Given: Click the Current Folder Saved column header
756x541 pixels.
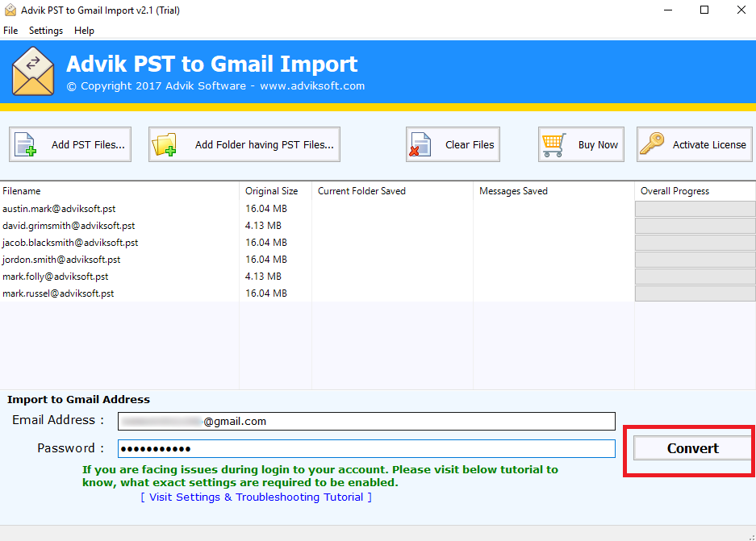Looking at the screenshot, I should coord(392,191).
